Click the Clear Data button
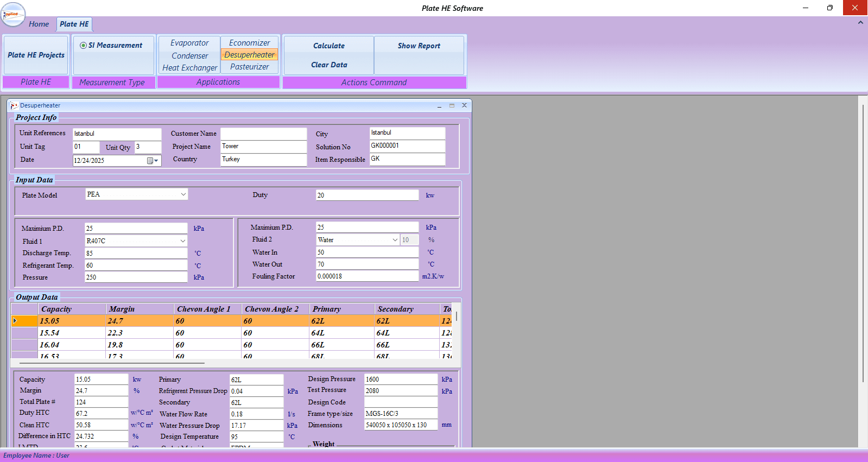This screenshot has height=462, width=868. (329, 65)
